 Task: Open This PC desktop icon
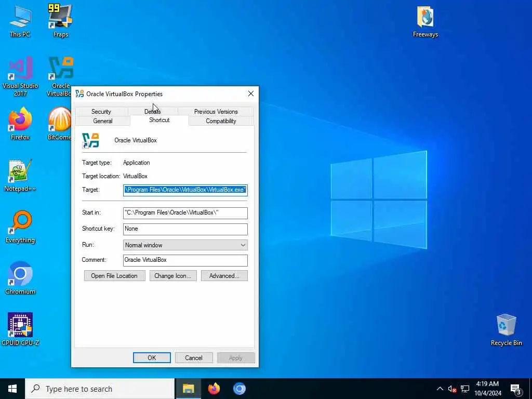pos(20,22)
